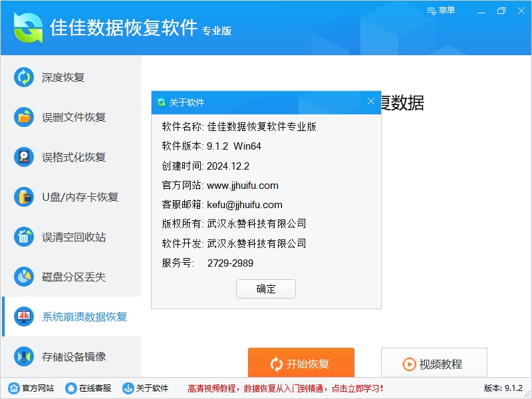The height and width of the screenshot is (399, 532).
Task: Click the small logo in the 关于软件 dialog title
Action: tap(162, 102)
